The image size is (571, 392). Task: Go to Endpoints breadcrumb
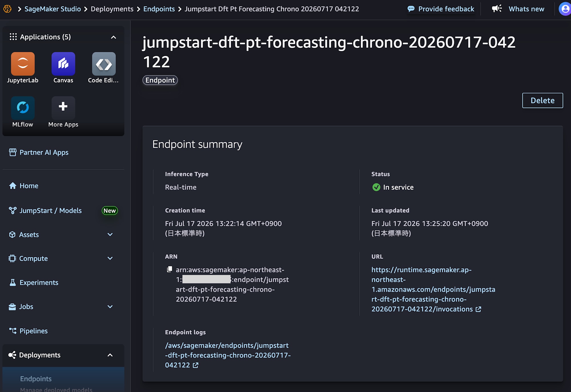tap(159, 9)
